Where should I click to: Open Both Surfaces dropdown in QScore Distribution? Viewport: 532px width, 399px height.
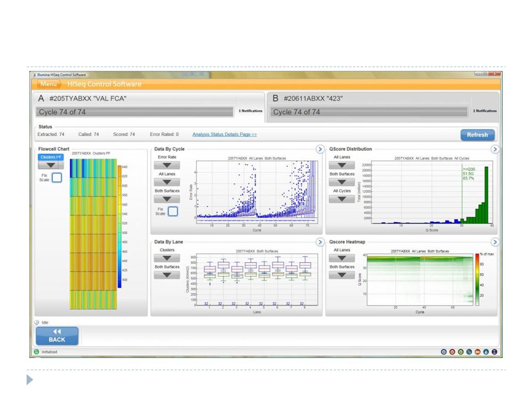coord(342,182)
